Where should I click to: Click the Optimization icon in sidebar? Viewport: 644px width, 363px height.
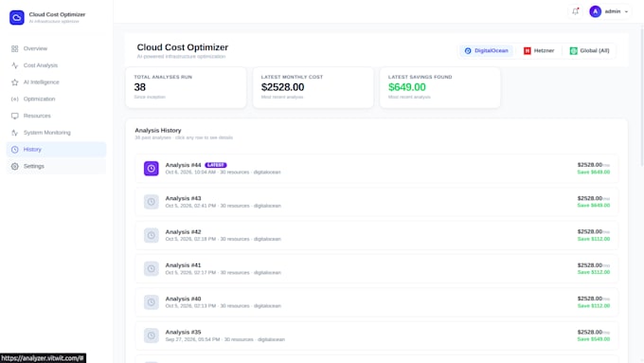(15, 100)
